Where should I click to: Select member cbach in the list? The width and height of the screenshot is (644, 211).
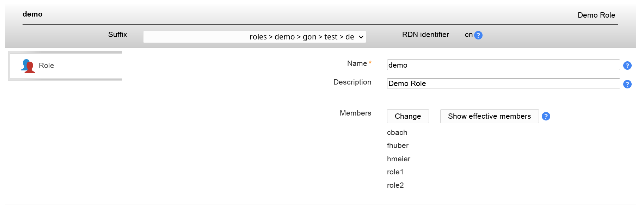tap(397, 132)
